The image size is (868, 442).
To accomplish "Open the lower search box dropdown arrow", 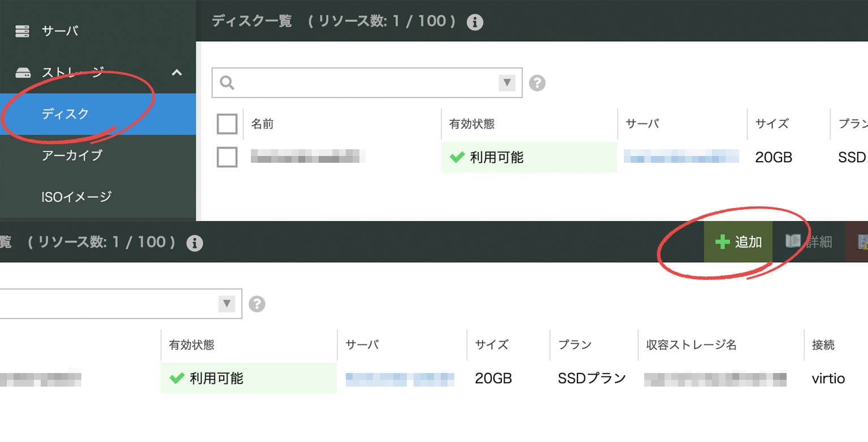I will (x=227, y=304).
